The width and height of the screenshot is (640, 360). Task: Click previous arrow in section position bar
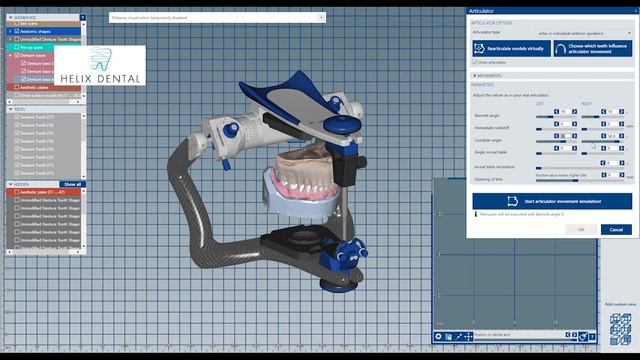568,335
